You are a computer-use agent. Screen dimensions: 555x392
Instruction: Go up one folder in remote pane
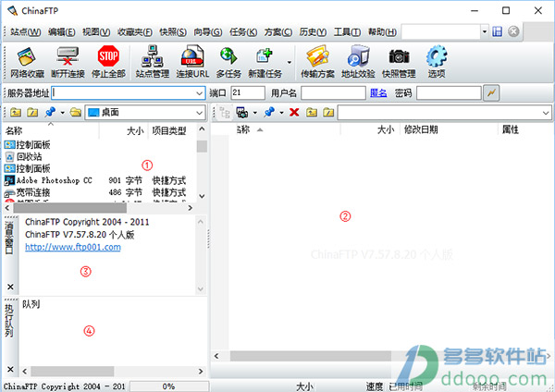pyautogui.click(x=312, y=113)
